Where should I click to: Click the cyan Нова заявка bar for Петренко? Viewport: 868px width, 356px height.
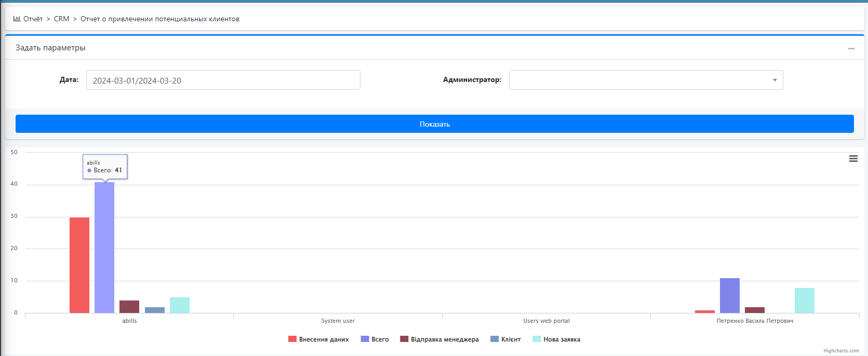804,300
